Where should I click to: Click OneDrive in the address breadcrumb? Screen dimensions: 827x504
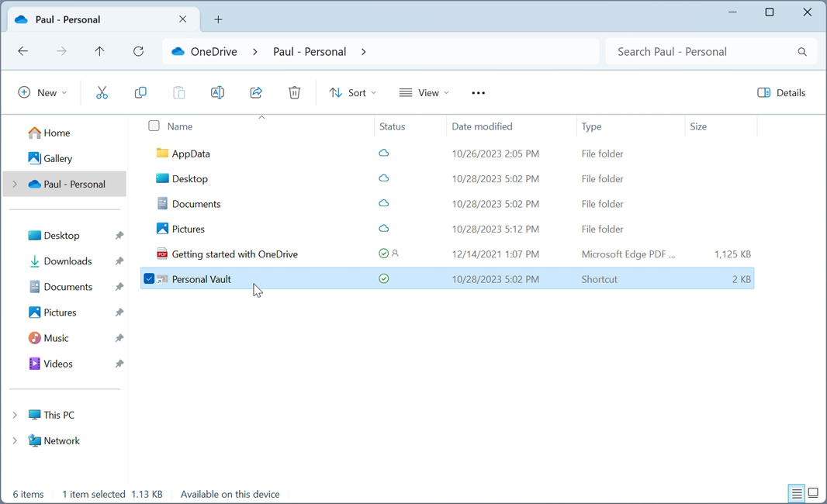(x=213, y=52)
